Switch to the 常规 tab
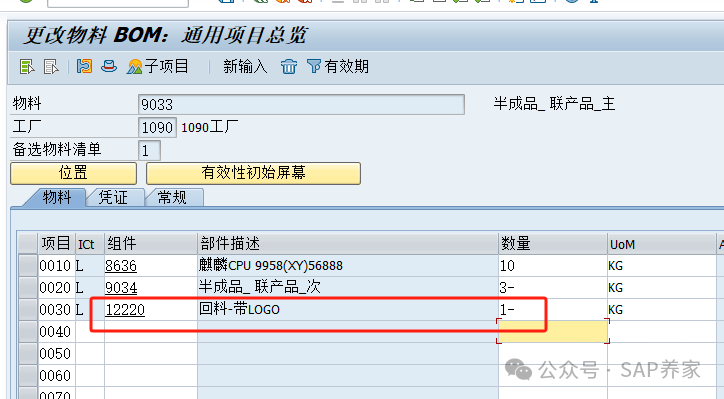Screen dimensions: 724x399 point(173,198)
